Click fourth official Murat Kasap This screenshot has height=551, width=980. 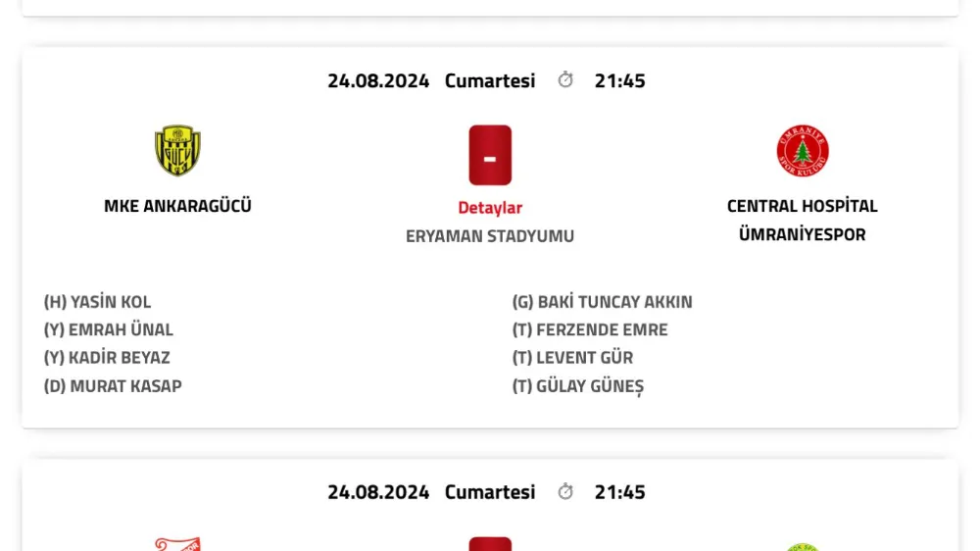tap(113, 386)
